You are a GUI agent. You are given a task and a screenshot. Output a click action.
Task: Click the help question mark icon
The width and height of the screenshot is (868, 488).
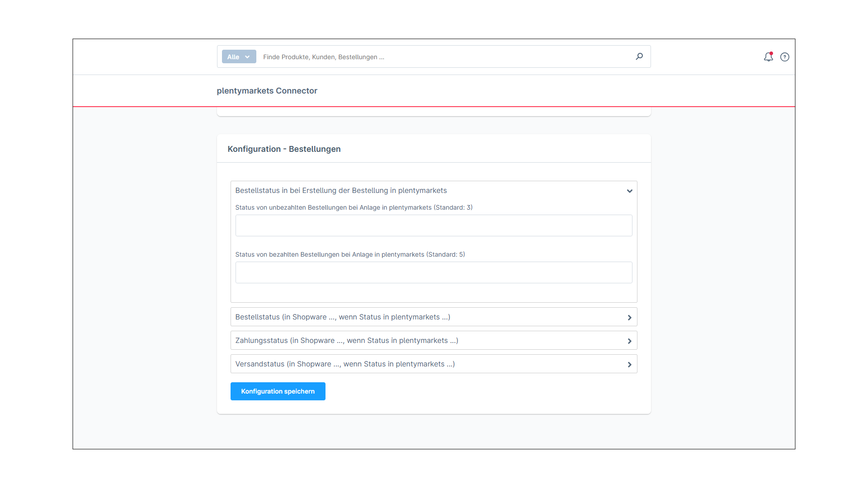pyautogui.click(x=784, y=56)
